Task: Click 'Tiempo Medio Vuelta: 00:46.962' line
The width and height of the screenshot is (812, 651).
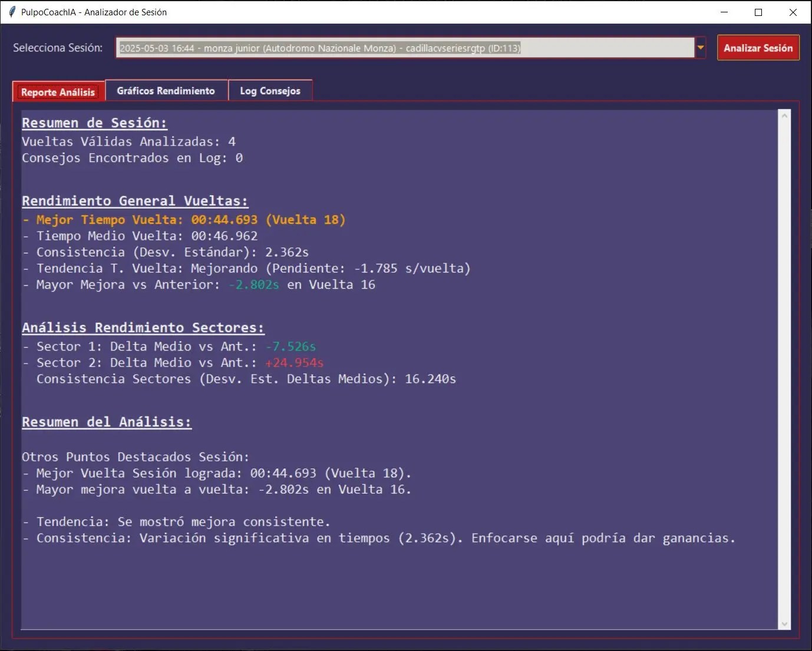Action: [x=140, y=236]
